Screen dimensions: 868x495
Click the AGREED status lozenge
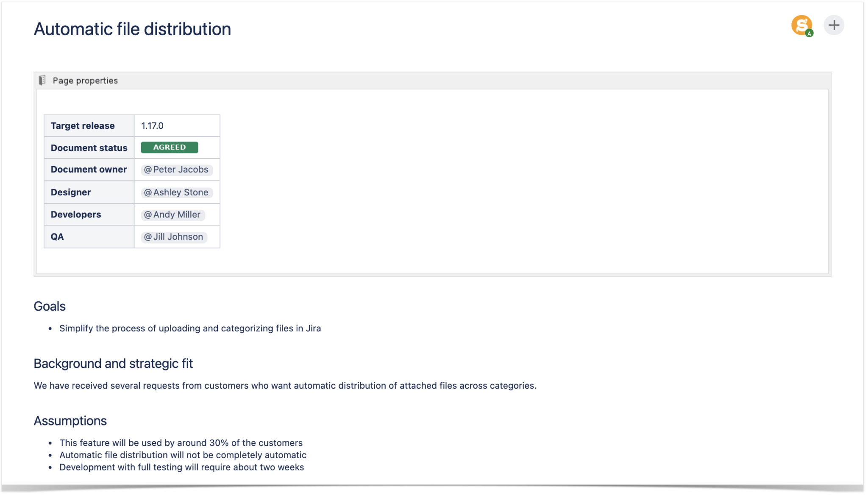coord(170,147)
